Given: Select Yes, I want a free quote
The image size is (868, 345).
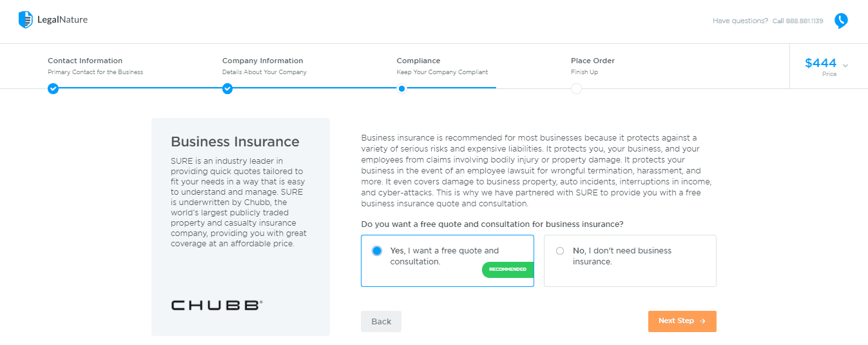Looking at the screenshot, I should tap(377, 251).
